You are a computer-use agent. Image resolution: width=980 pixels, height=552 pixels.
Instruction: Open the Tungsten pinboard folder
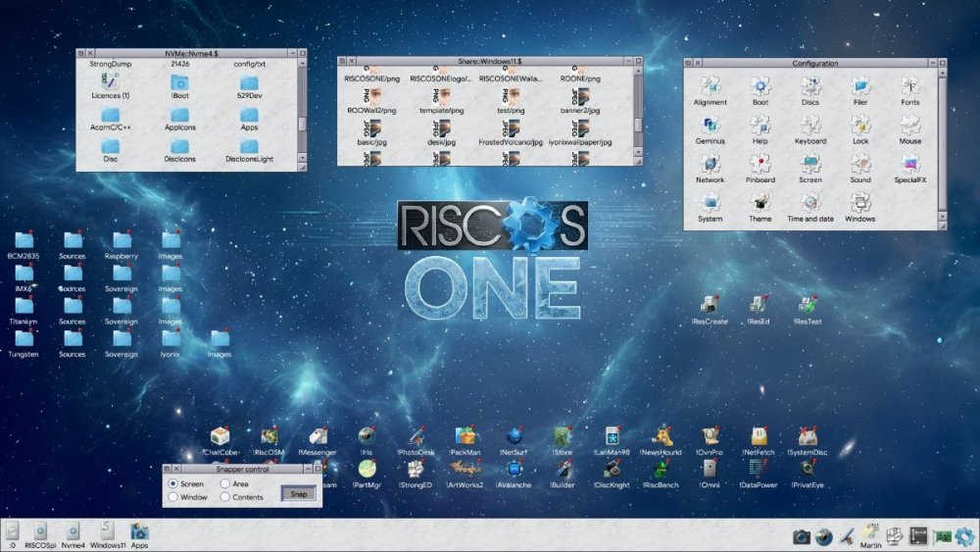click(24, 342)
